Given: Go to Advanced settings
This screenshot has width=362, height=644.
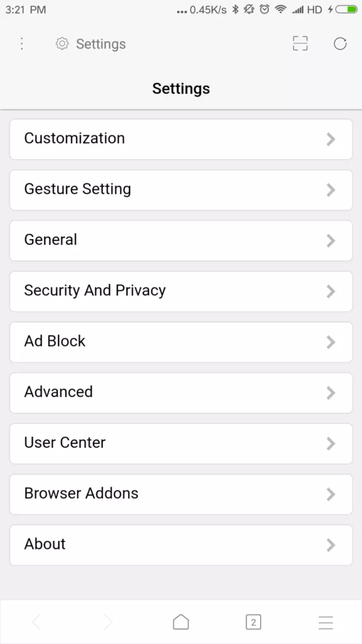Looking at the screenshot, I should coord(181,392).
